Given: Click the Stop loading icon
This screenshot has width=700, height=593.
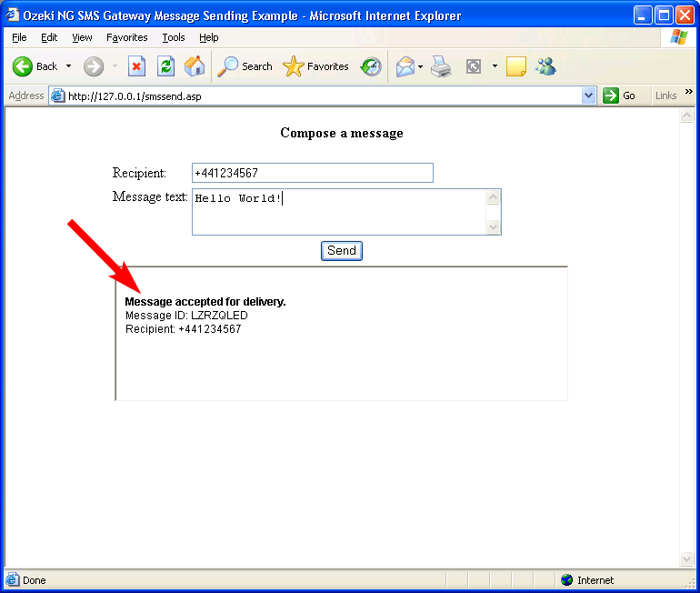Looking at the screenshot, I should [x=136, y=66].
